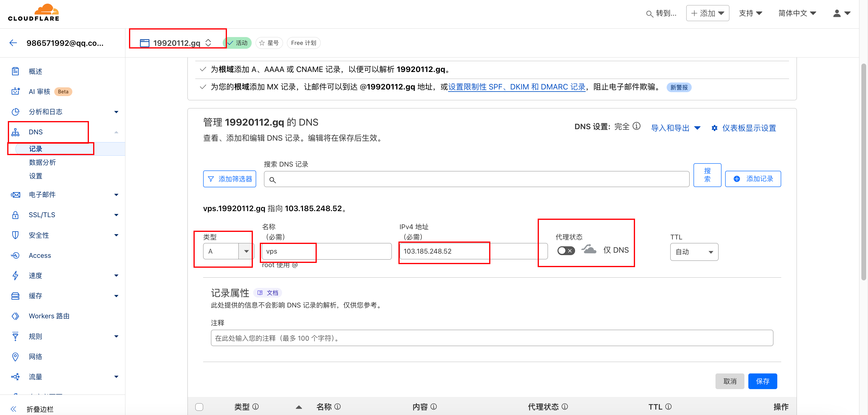Screen dimensions: 868x415
Task: Click the 分析和日志 chart icon
Action: pos(15,112)
